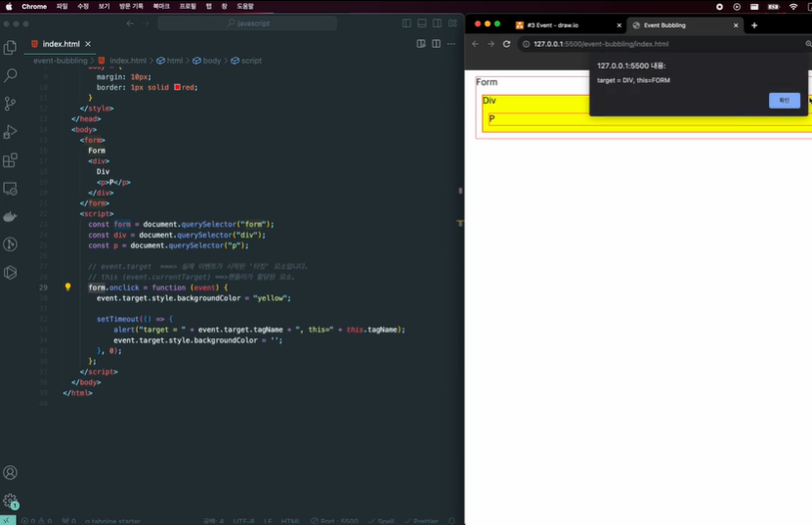Close the index.html editor tab
Image resolution: width=812 pixels, height=525 pixels.
pyautogui.click(x=88, y=44)
